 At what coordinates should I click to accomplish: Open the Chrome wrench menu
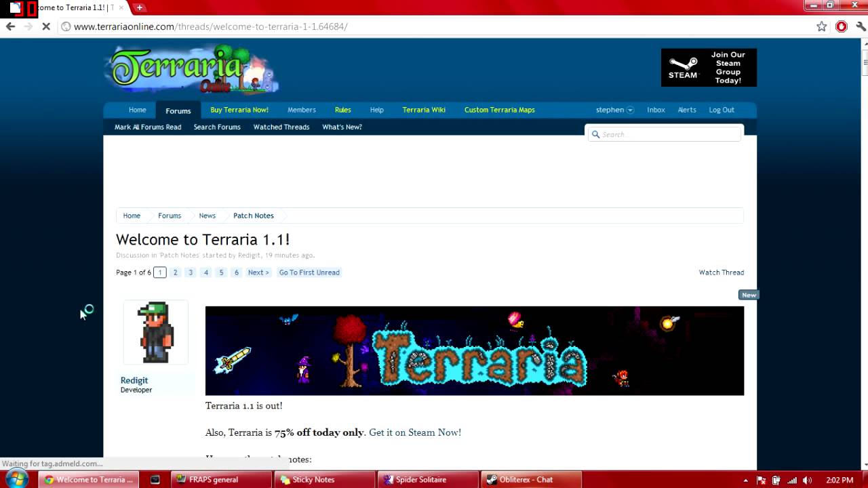861,26
